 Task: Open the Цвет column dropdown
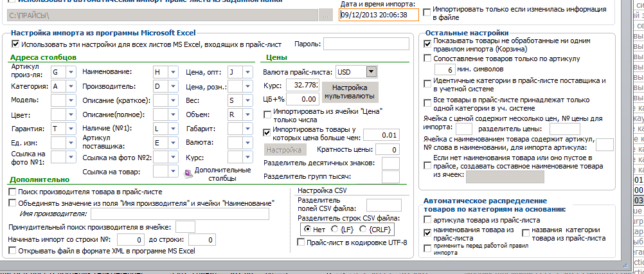71,114
